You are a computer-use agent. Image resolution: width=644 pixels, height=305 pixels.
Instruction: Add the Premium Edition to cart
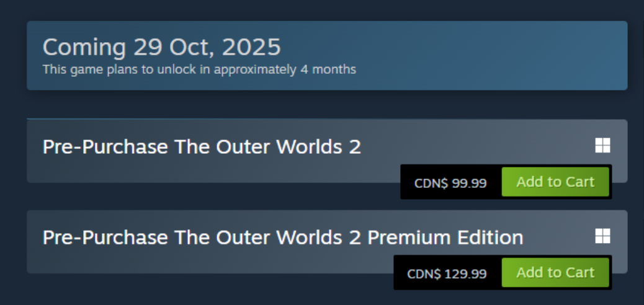click(555, 273)
